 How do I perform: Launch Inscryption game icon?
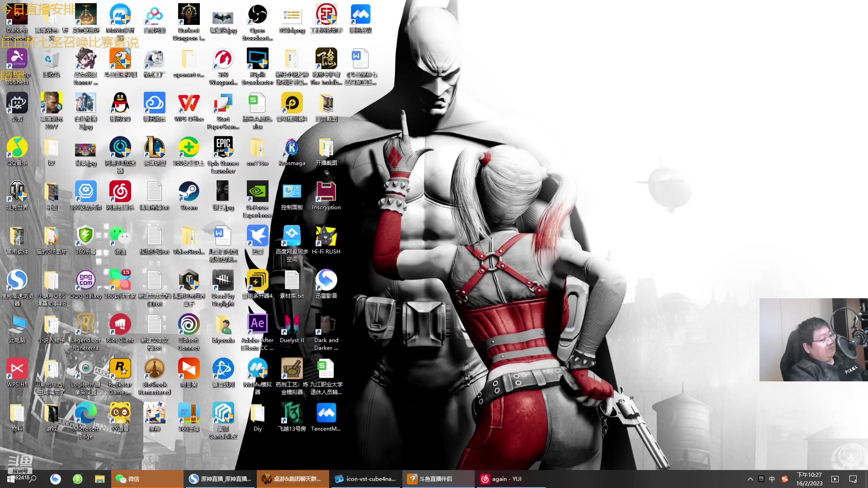click(326, 192)
